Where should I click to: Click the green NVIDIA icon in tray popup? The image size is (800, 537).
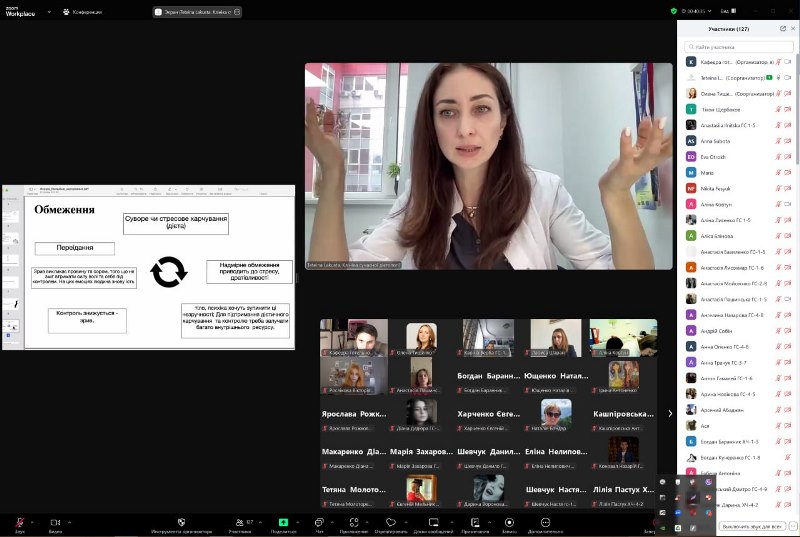pos(662,528)
